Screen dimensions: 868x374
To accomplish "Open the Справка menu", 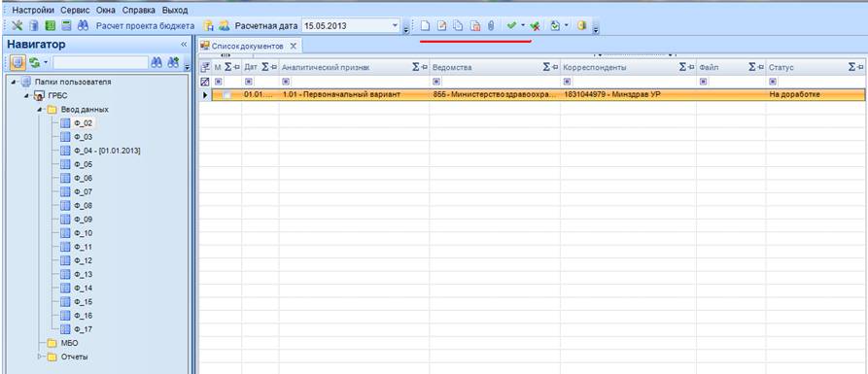I will (138, 11).
